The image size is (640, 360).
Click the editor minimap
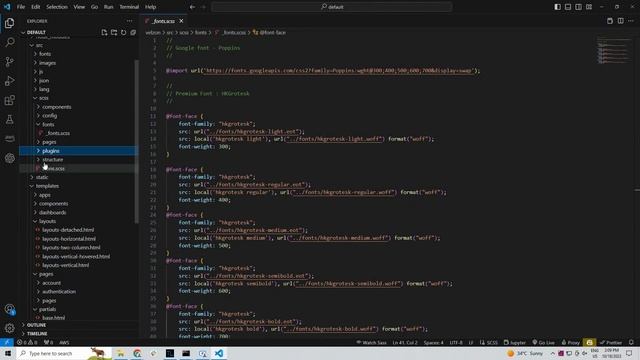click(x=613, y=51)
